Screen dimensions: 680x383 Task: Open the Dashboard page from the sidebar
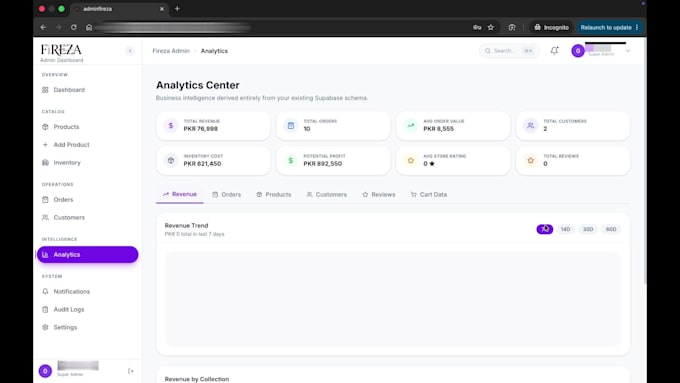coord(87,90)
